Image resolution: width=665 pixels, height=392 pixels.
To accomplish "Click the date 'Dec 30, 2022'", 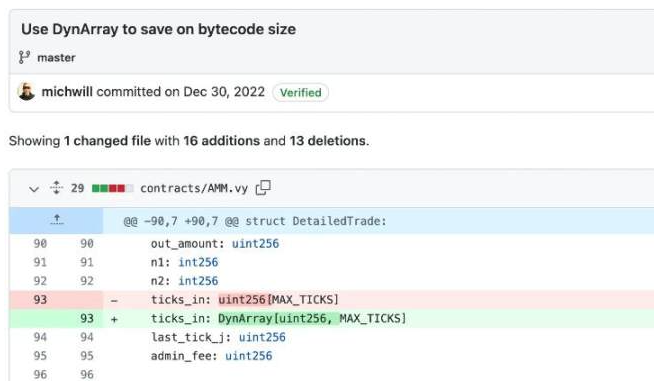I will coord(224,92).
